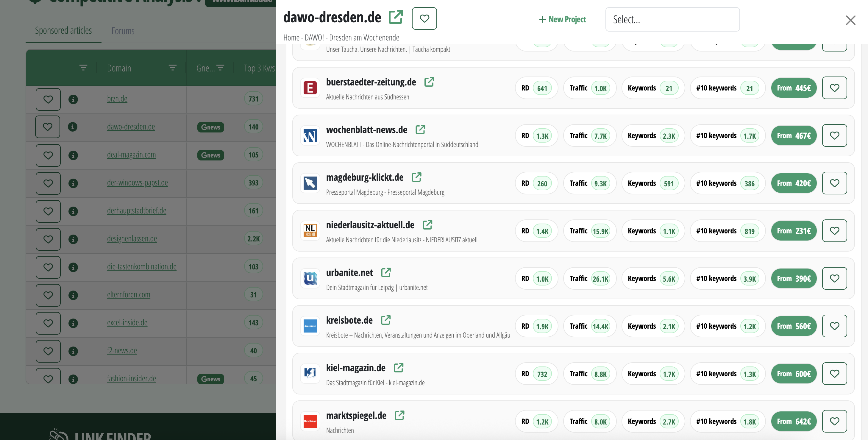
Task: Click From 231€ price for niederlausitz-aktuell.de
Action: pos(794,231)
